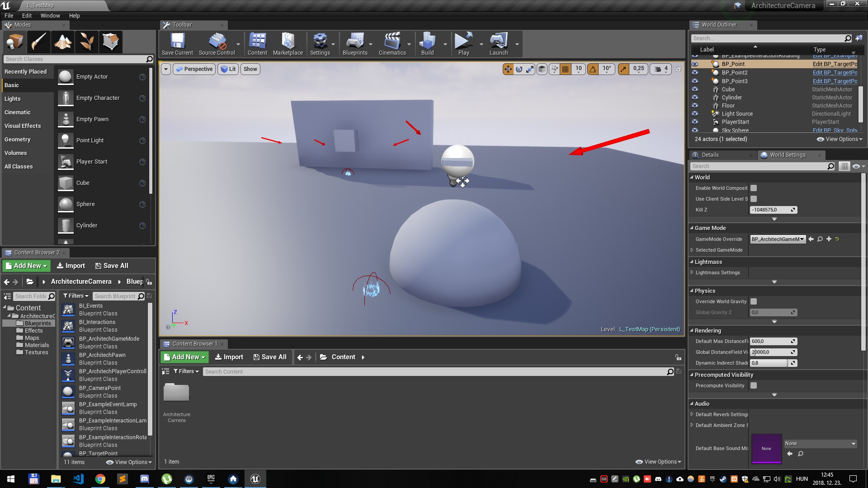Select the Foliage editing mode
Screen dimensions: 868x488
click(x=86, y=42)
